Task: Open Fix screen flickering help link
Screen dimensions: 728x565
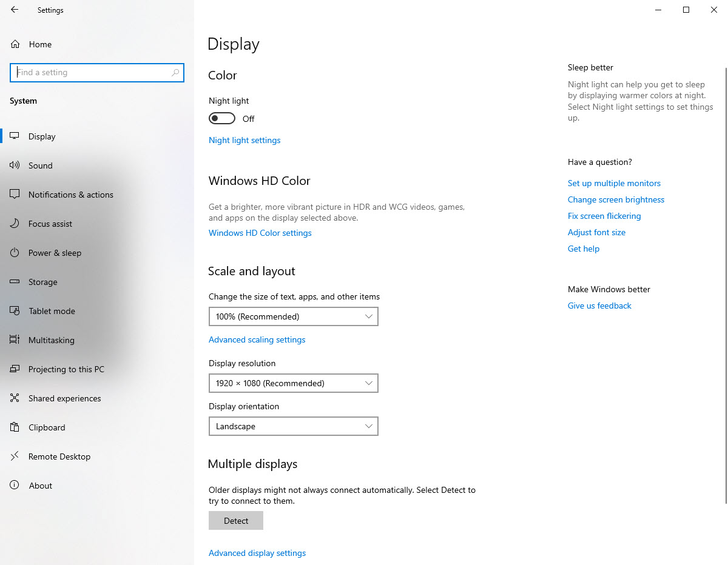Action: [604, 216]
